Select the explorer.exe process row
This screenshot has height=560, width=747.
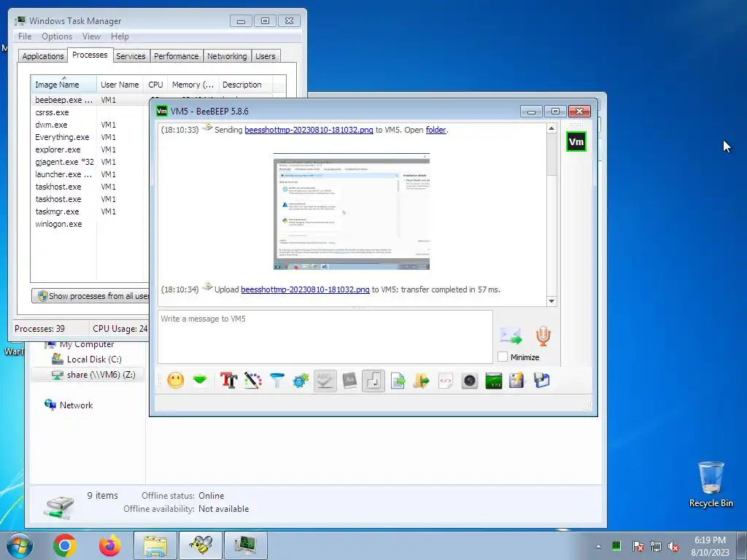pyautogui.click(x=90, y=149)
